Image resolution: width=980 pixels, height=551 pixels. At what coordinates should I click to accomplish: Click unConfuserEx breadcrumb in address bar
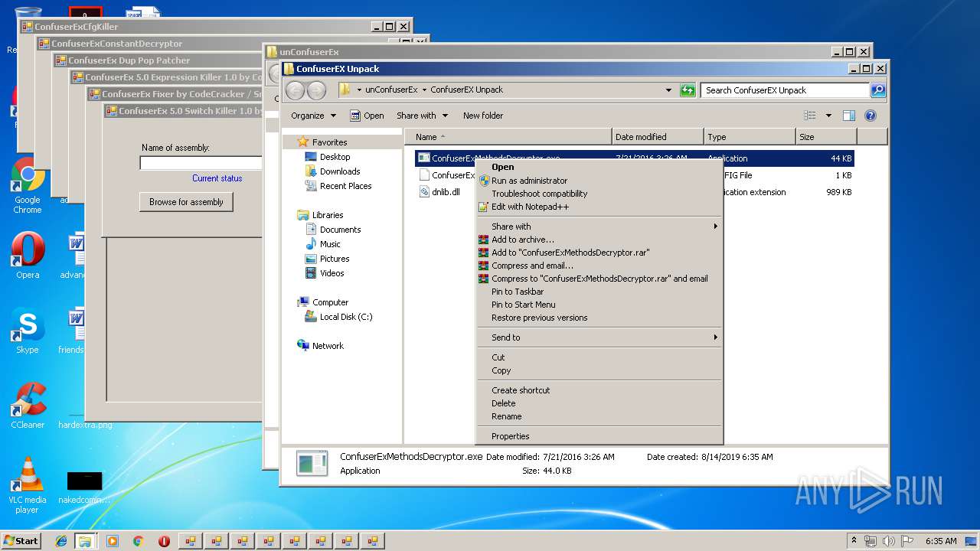point(391,90)
